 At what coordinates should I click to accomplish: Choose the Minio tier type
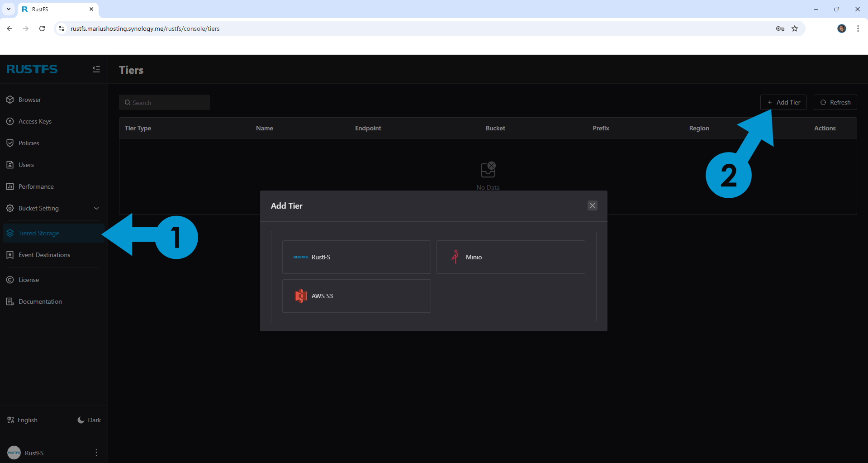[511, 257]
